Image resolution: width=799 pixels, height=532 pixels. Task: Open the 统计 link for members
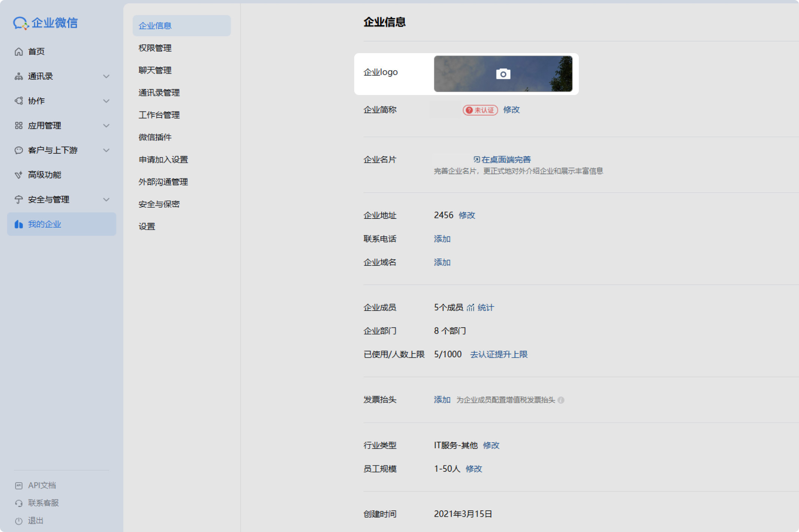486,308
